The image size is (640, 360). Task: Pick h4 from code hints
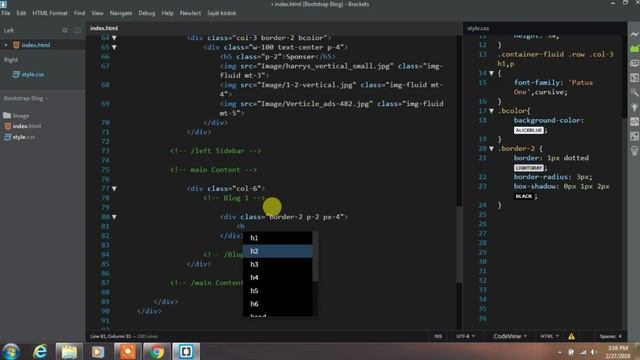click(x=278, y=278)
